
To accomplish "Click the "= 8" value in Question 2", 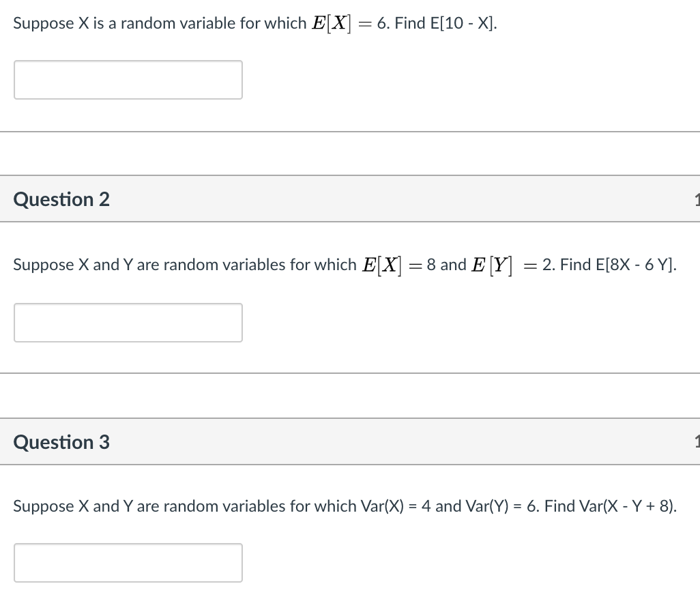I will [x=424, y=265].
